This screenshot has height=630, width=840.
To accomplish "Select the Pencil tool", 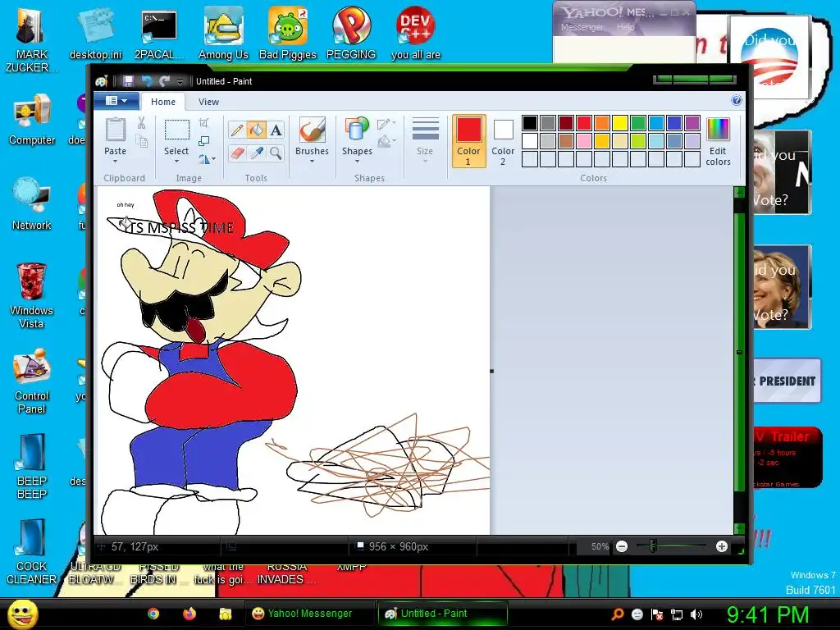I will [237, 130].
